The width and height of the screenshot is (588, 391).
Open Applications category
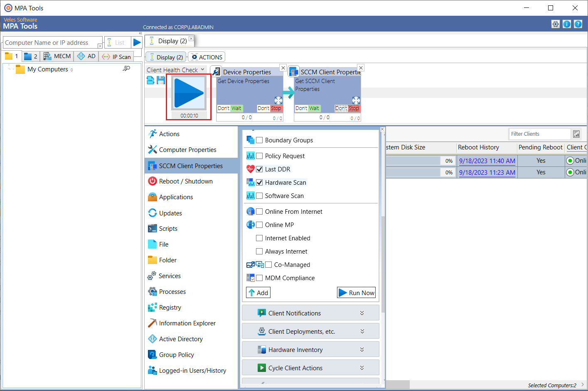(x=176, y=197)
